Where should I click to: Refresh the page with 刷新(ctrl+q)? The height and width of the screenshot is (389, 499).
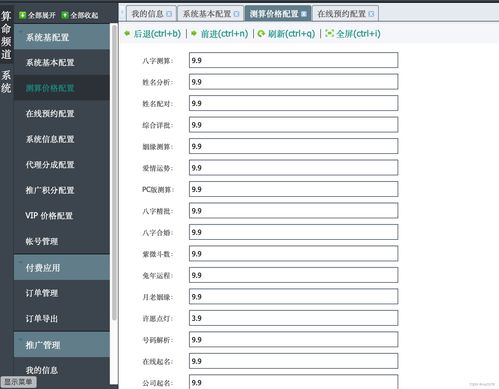286,34
